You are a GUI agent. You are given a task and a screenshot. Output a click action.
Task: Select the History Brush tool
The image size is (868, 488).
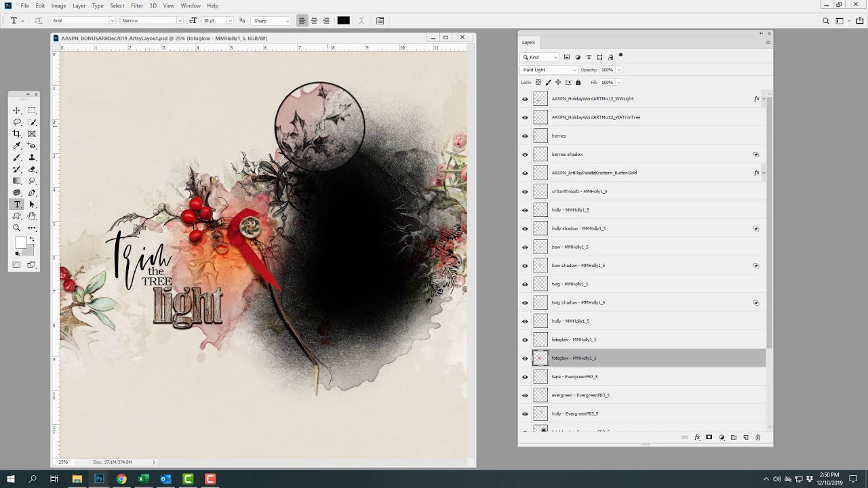(17, 169)
